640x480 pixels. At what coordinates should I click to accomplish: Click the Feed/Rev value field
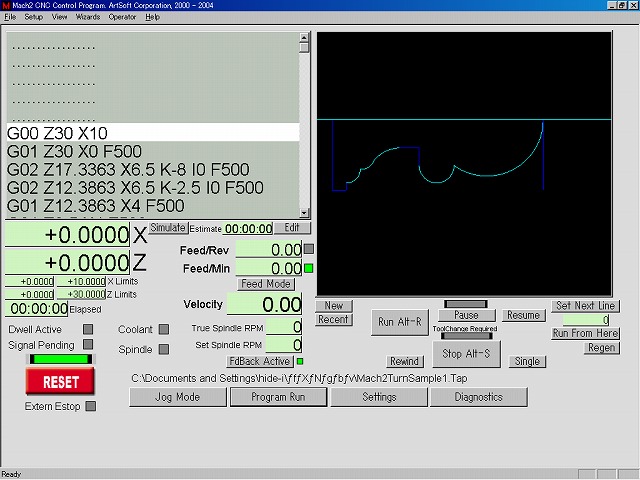[x=269, y=249]
